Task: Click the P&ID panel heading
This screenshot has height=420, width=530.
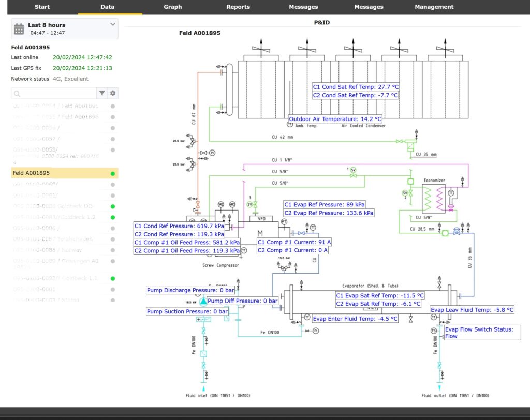Action: pos(322,22)
